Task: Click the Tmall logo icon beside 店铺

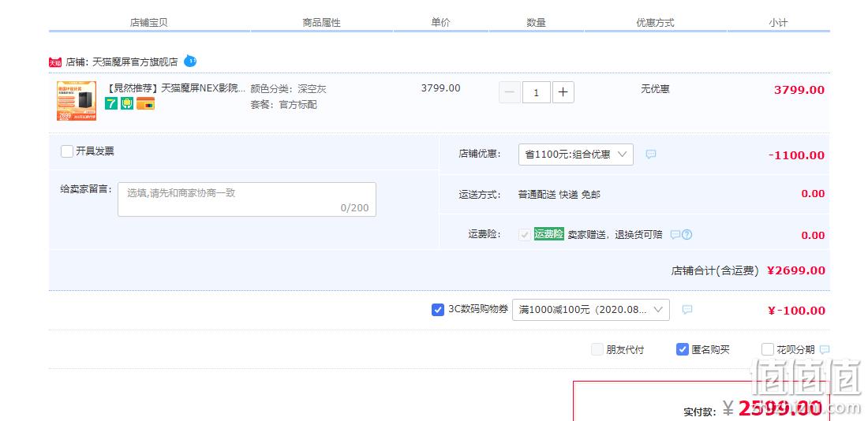Action: pos(54,62)
